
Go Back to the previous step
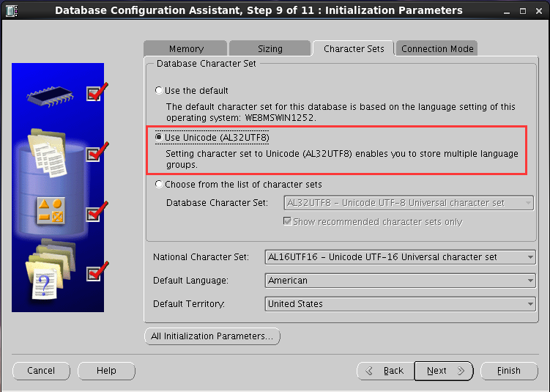pos(386,371)
